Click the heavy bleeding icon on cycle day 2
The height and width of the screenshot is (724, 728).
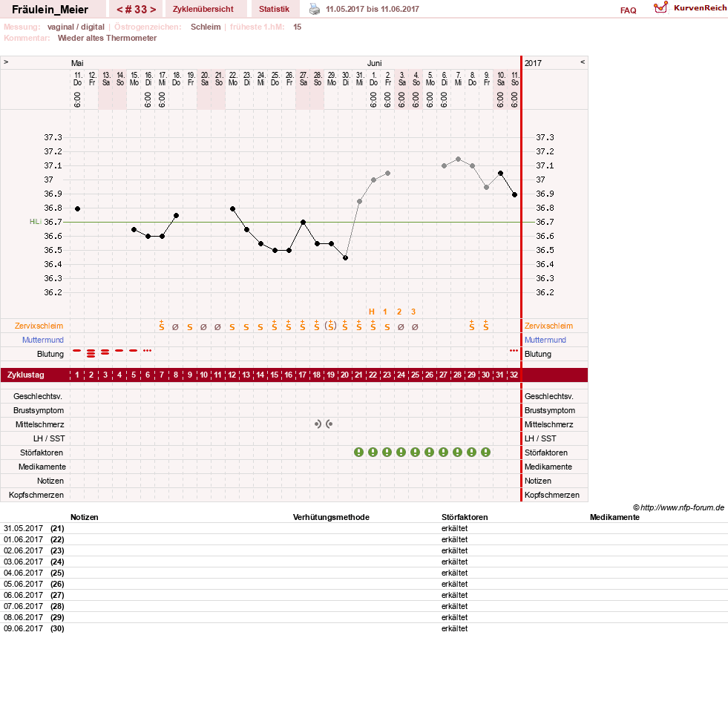(91, 353)
